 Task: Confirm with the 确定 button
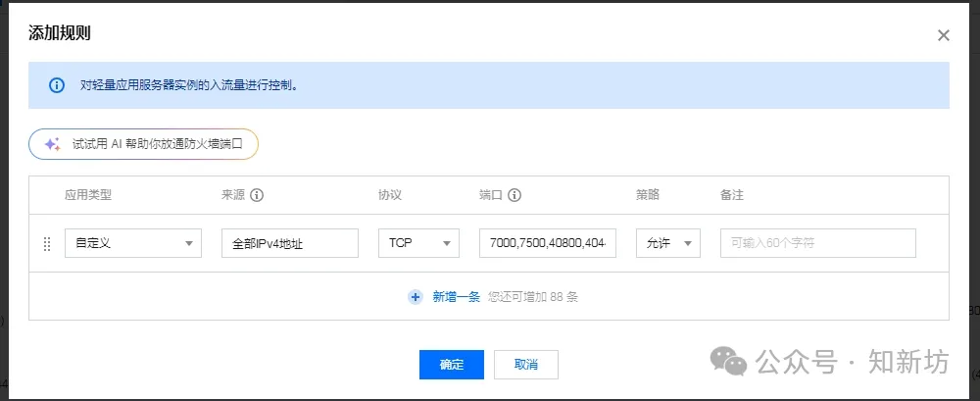(x=451, y=365)
